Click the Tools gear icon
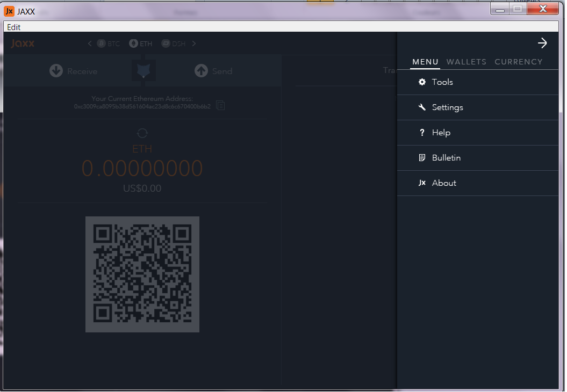 pyautogui.click(x=422, y=82)
